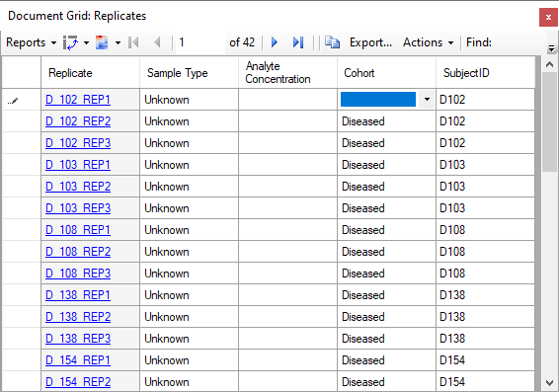Click the pencil edit indicator in first row
This screenshot has width=559, height=392.
(x=13, y=101)
